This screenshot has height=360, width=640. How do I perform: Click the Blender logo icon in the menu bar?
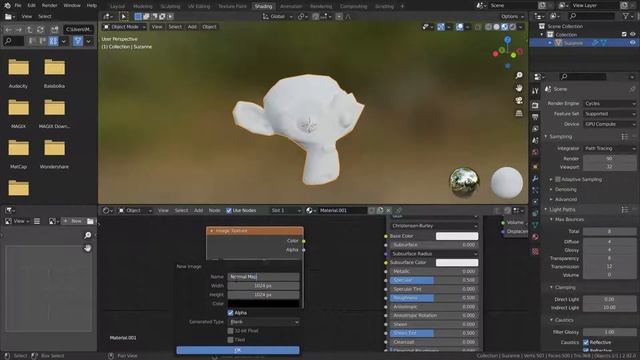[x=7, y=6]
